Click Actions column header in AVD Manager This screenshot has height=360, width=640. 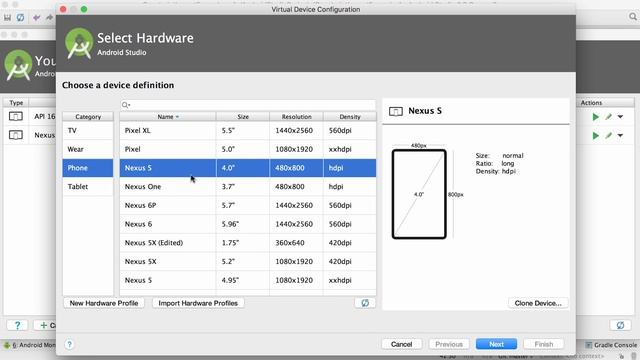591,103
